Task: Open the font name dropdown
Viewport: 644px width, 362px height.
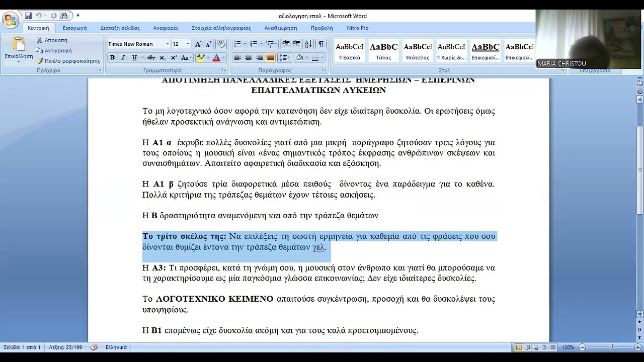Action: pos(167,44)
